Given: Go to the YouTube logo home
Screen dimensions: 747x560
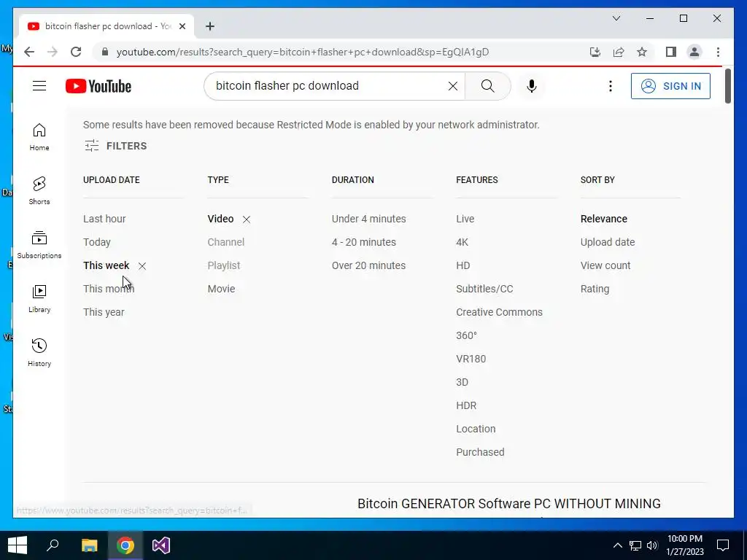Looking at the screenshot, I should pyautogui.click(x=98, y=86).
